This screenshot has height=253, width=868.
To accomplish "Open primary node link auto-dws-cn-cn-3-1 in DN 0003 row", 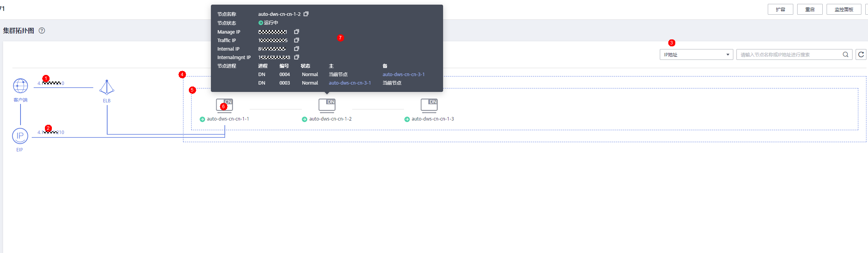I will point(350,83).
